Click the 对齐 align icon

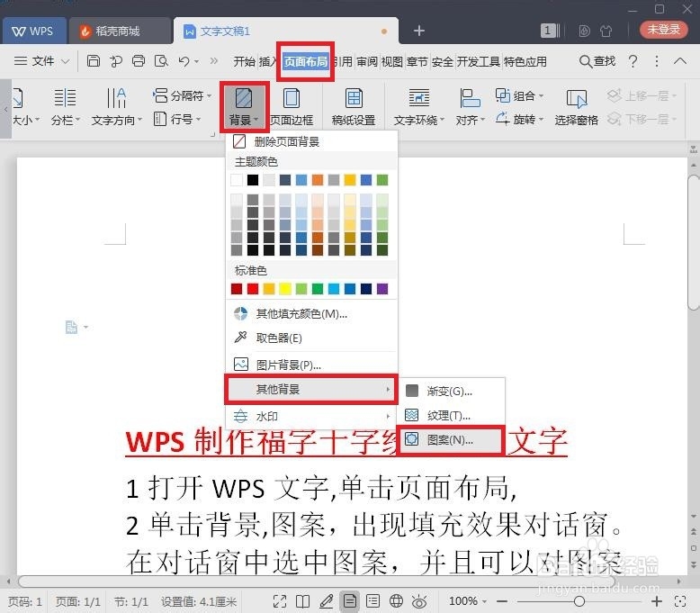coord(470,98)
